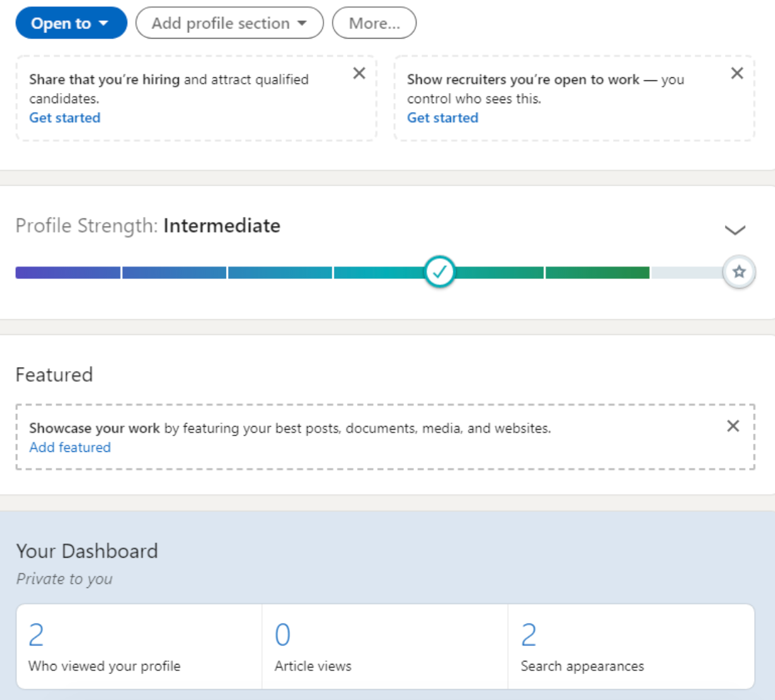Expand the Profile Strength section chevron
The image size is (775, 700).
point(735,229)
